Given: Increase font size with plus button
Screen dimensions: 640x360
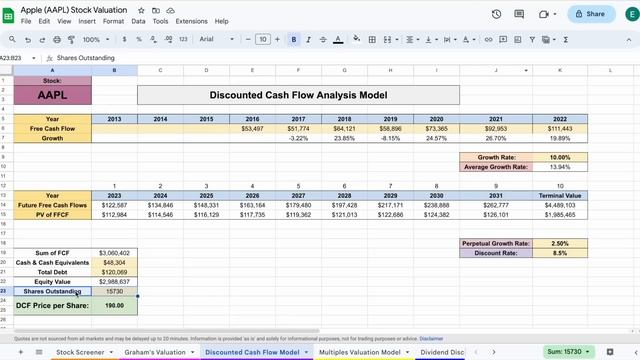Looking at the screenshot, I should coord(278,39).
